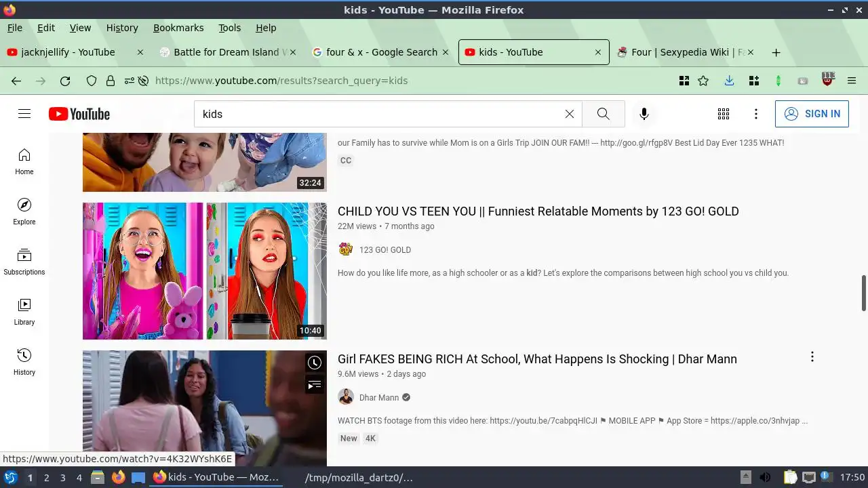Open the clipboard manager tray icon
The width and height of the screenshot is (868, 488).
(x=790, y=478)
